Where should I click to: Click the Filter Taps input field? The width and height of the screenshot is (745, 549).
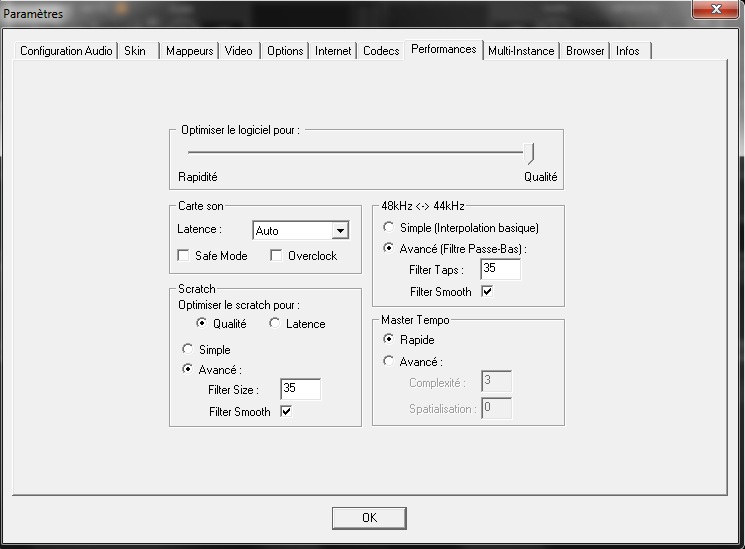(501, 270)
